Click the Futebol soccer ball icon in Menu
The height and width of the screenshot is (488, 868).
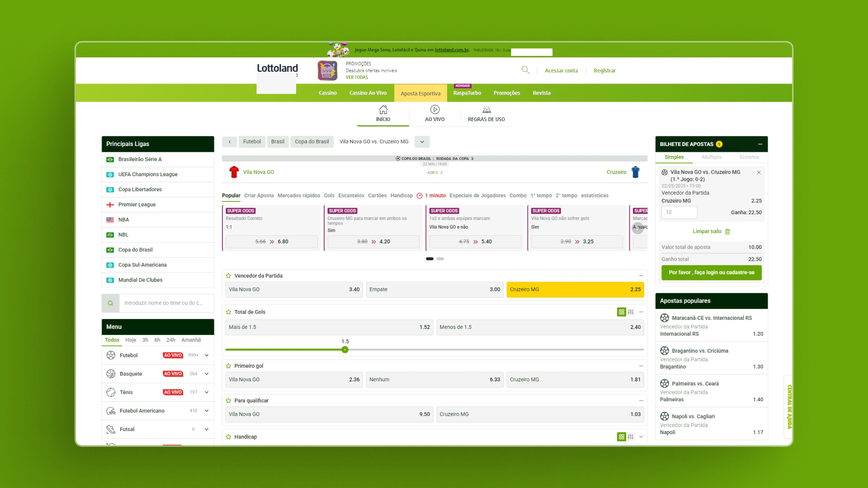click(x=111, y=355)
